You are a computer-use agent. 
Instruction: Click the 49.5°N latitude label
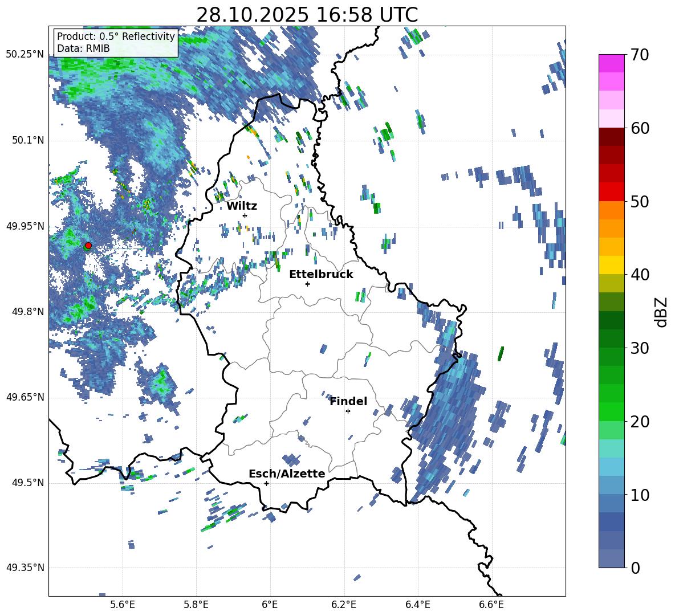(27, 482)
